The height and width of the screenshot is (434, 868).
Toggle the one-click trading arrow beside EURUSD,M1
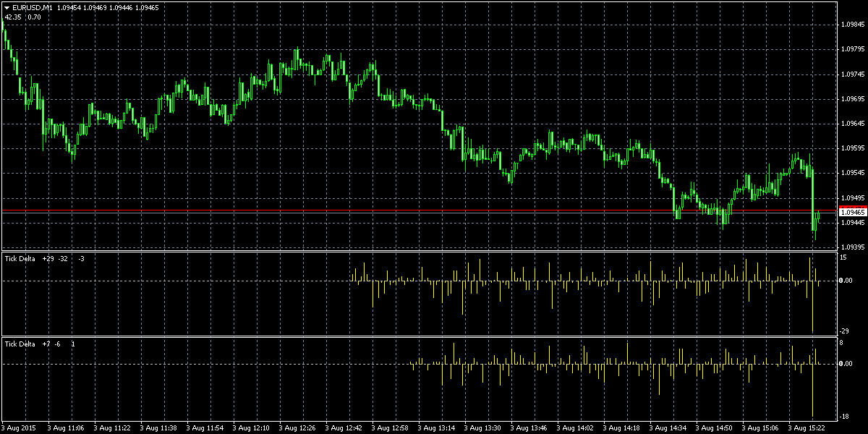[7, 7]
